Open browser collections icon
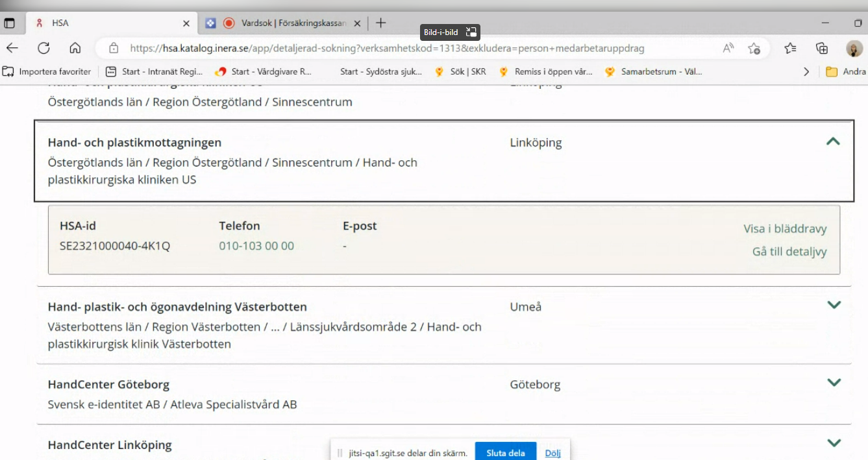This screenshot has height=460, width=868. (x=822, y=48)
